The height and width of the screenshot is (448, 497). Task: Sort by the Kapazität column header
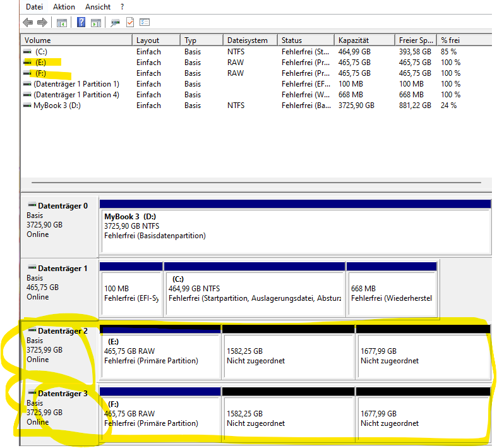coord(365,40)
